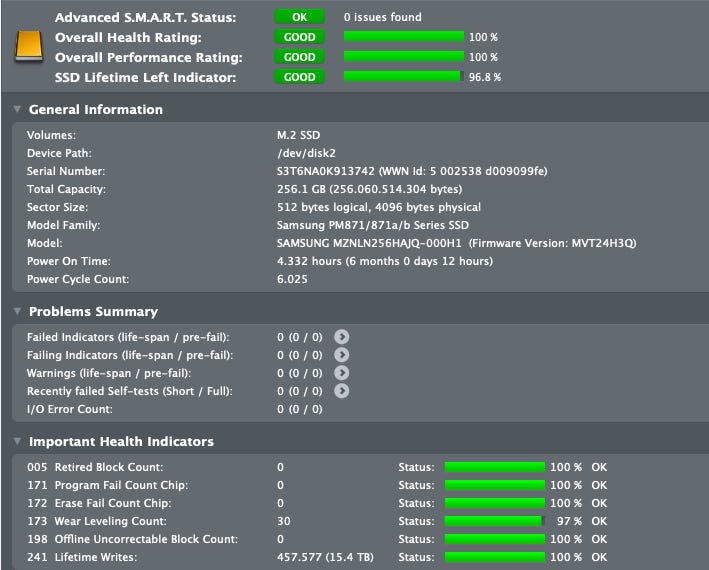Open details arrow for Failed Indicators

(x=342, y=337)
